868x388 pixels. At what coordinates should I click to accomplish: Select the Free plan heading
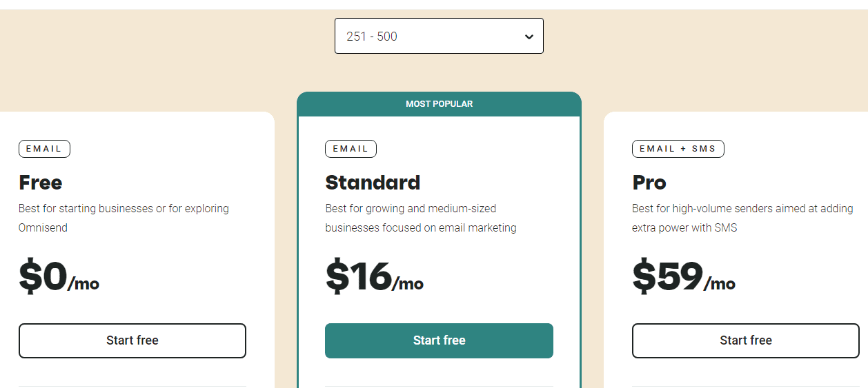tap(41, 183)
